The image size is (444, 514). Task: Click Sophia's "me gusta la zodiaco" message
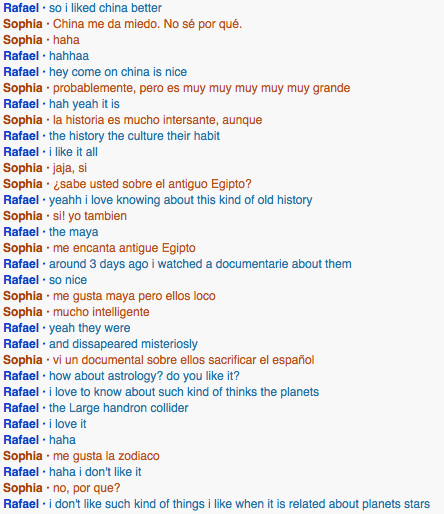[106, 456]
